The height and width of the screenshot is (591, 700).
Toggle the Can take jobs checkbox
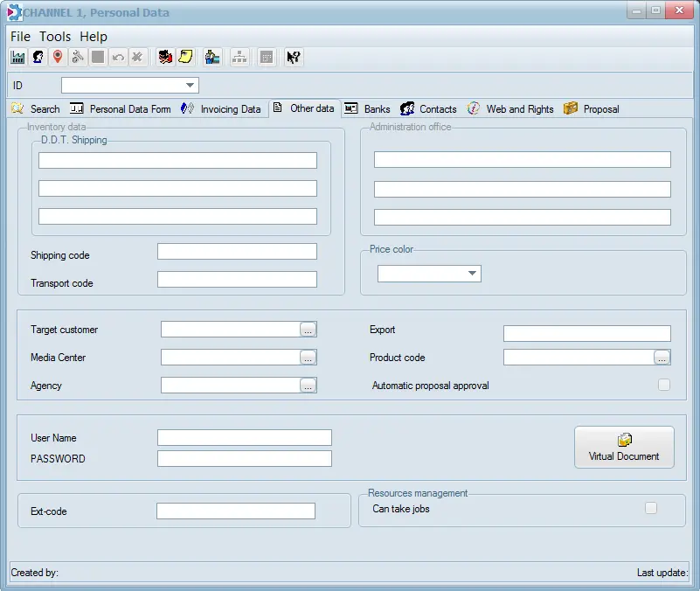click(x=650, y=508)
